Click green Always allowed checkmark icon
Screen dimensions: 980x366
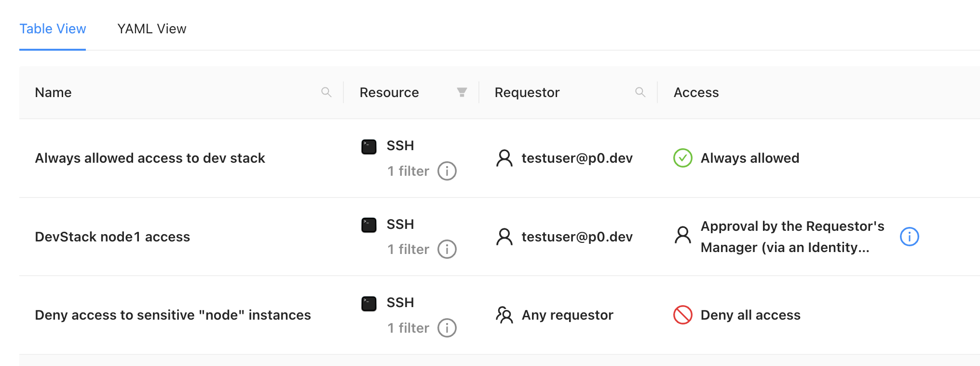click(x=682, y=158)
